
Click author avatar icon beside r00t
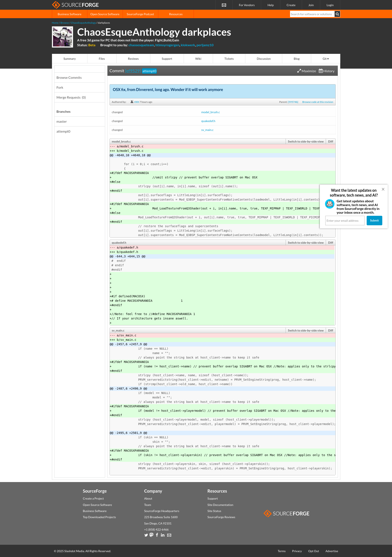(x=132, y=102)
